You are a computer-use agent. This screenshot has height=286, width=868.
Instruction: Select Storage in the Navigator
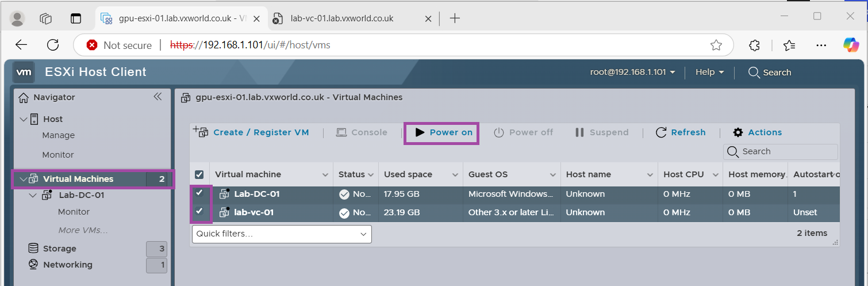[59, 249]
